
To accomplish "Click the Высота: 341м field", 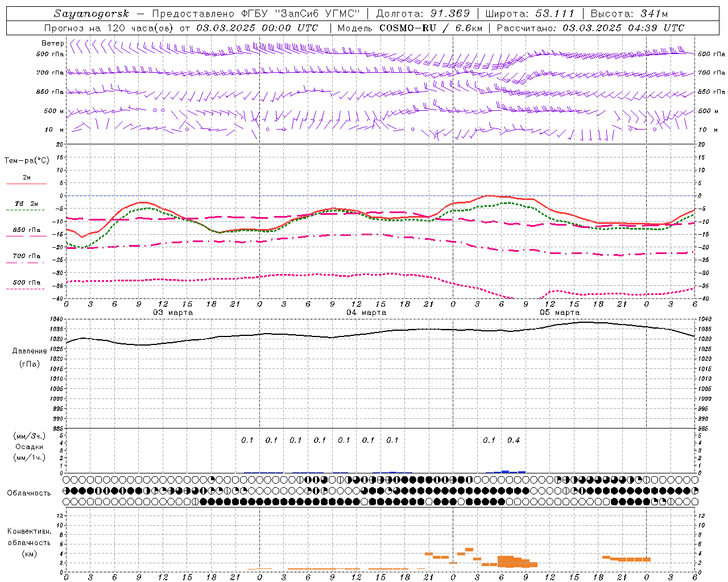I will [x=628, y=14].
